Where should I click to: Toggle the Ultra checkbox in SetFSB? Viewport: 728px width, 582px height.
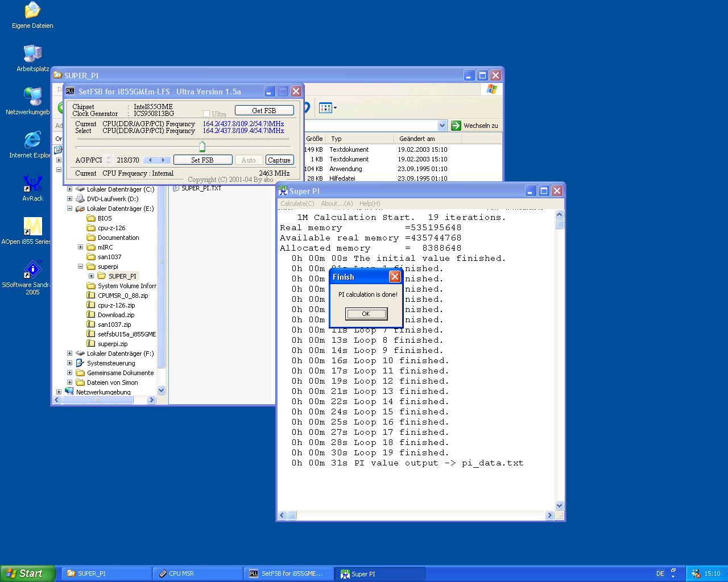point(206,114)
